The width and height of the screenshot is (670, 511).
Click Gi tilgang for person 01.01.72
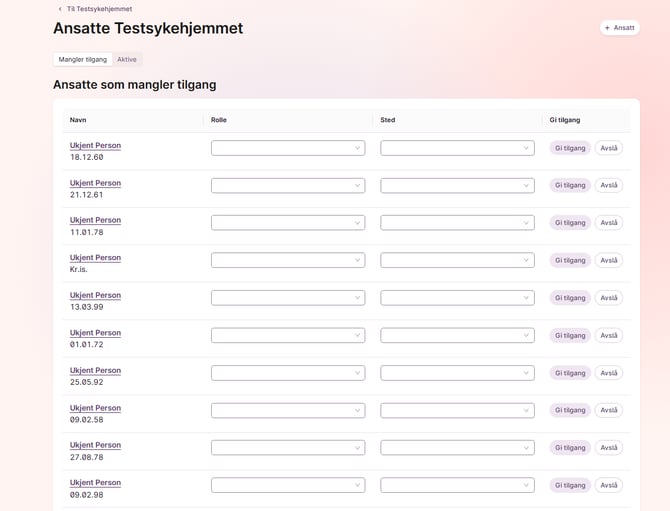(x=570, y=335)
